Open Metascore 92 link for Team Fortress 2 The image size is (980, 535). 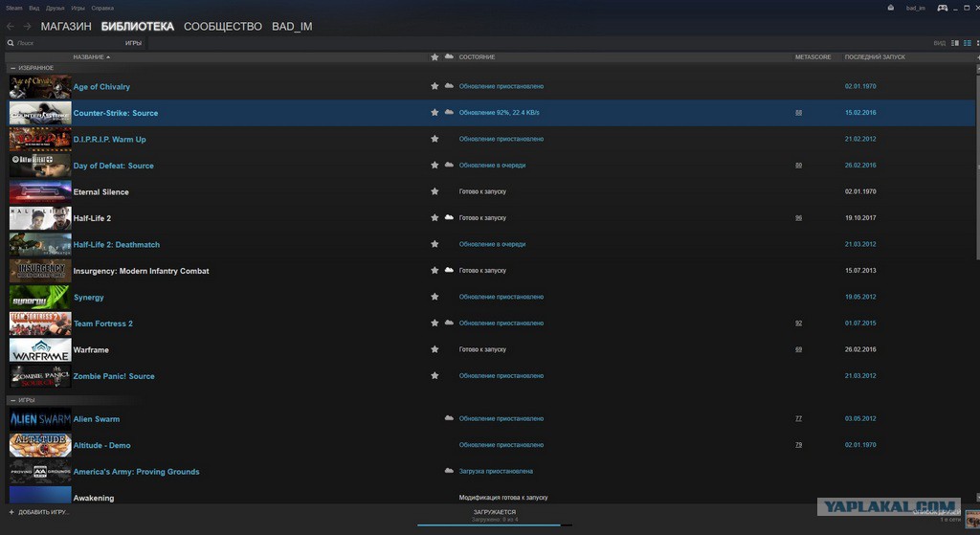point(799,323)
